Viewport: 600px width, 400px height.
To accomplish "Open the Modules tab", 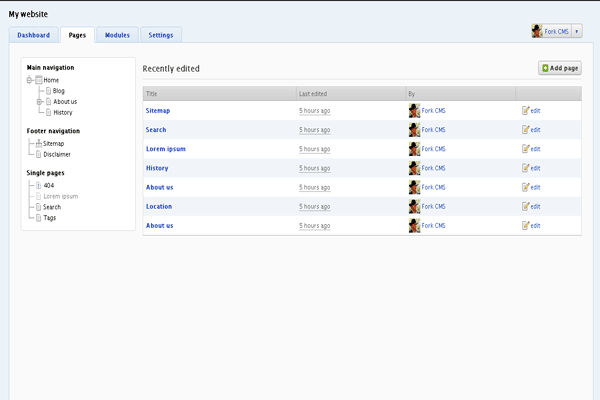I will tap(117, 35).
